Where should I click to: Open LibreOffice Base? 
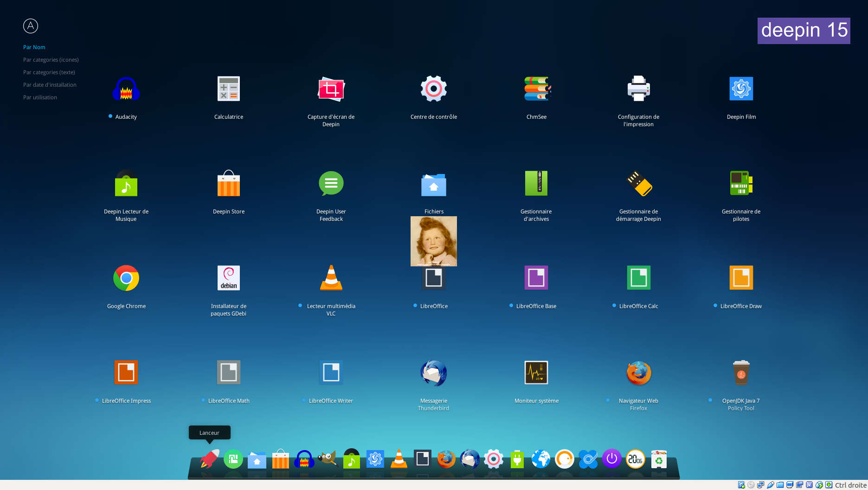[536, 278]
